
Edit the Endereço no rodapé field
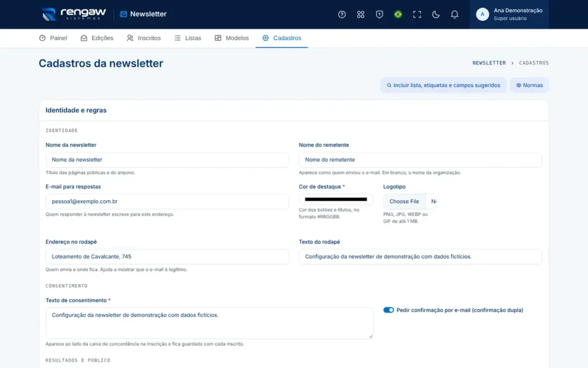(x=167, y=256)
